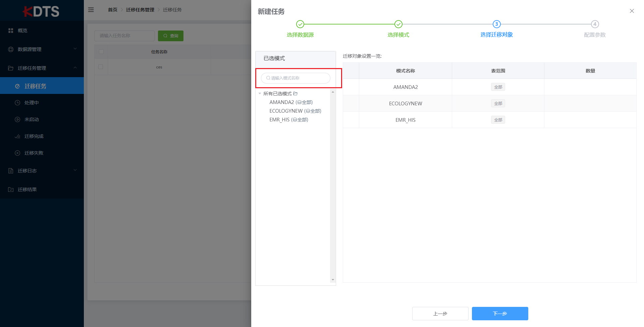Click step 3 选择迁移对象

[497, 29]
